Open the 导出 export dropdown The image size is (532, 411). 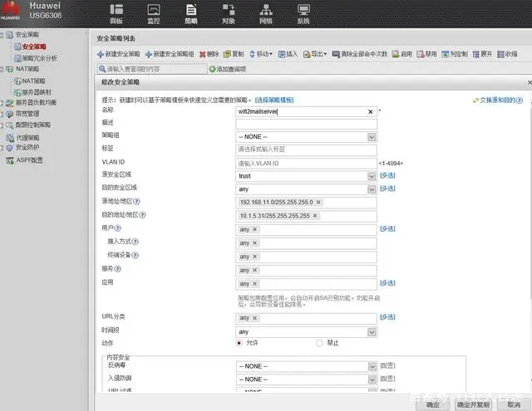[x=315, y=54]
